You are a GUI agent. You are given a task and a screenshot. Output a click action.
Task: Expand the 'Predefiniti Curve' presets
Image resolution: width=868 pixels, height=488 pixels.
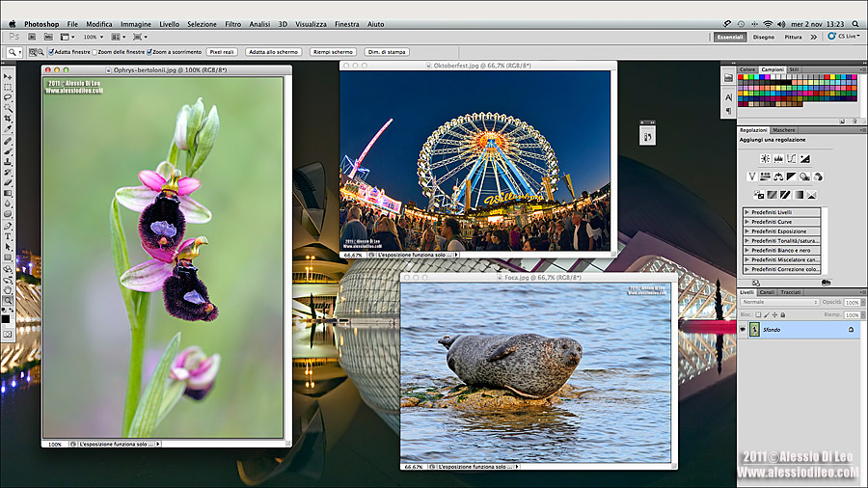coord(747,222)
